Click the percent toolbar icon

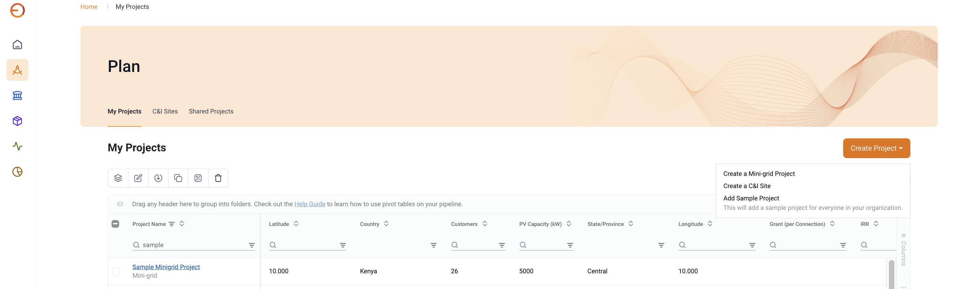click(x=198, y=178)
